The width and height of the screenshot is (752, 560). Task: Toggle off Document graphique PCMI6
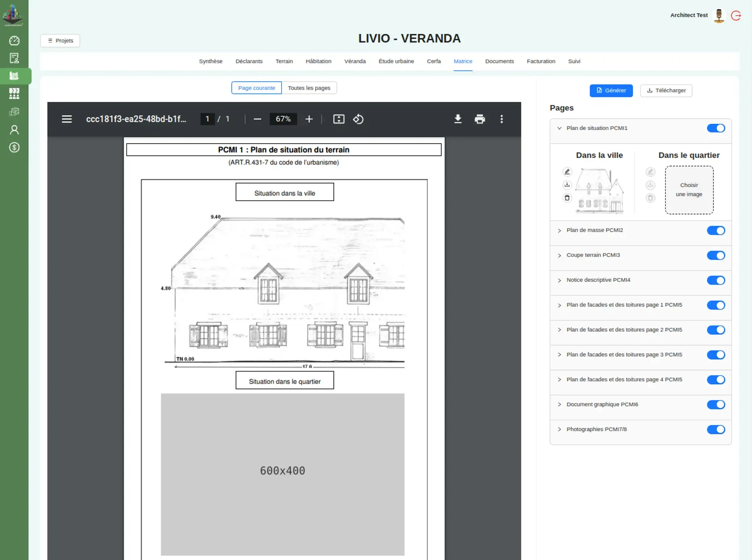point(716,405)
